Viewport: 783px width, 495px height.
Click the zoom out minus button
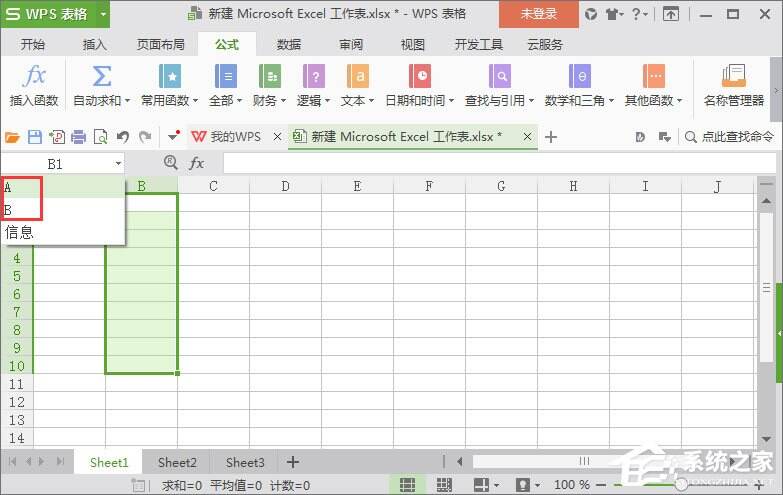pos(601,485)
